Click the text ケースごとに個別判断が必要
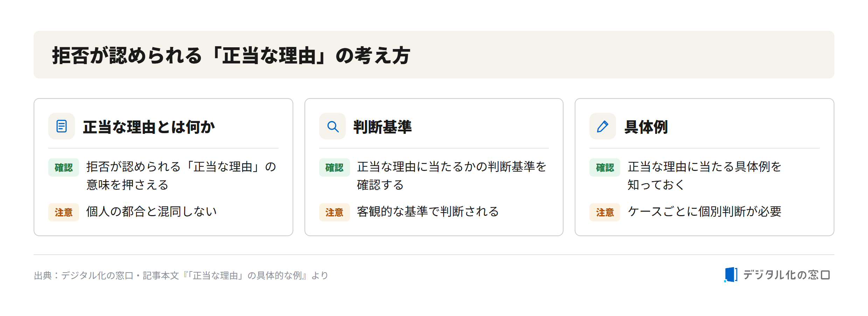The width and height of the screenshot is (868, 316). (705, 212)
